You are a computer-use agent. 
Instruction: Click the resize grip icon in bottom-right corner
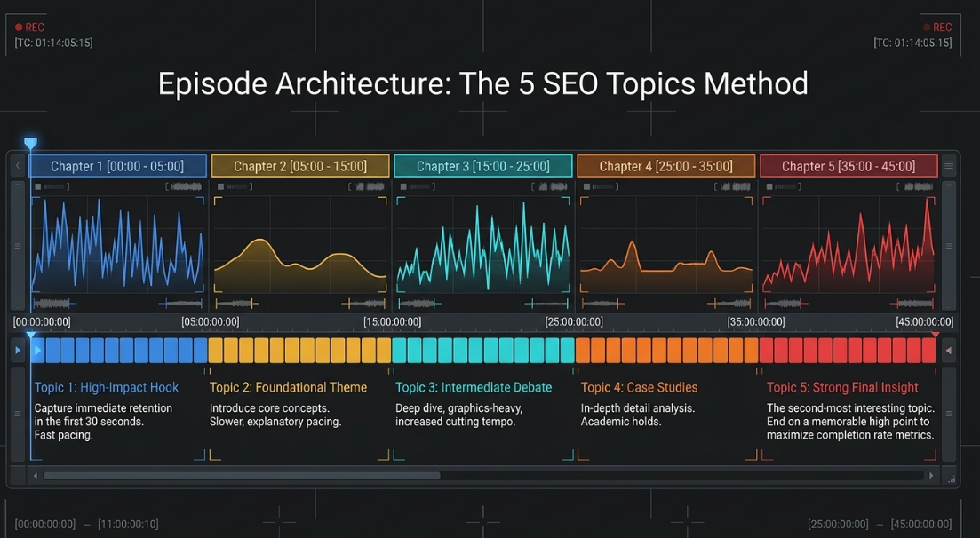point(952,479)
